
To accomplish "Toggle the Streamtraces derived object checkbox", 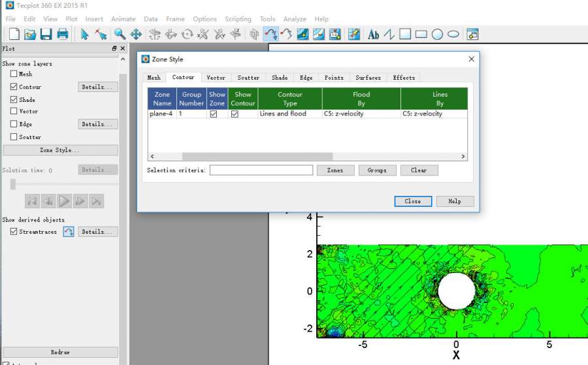I will (14, 232).
